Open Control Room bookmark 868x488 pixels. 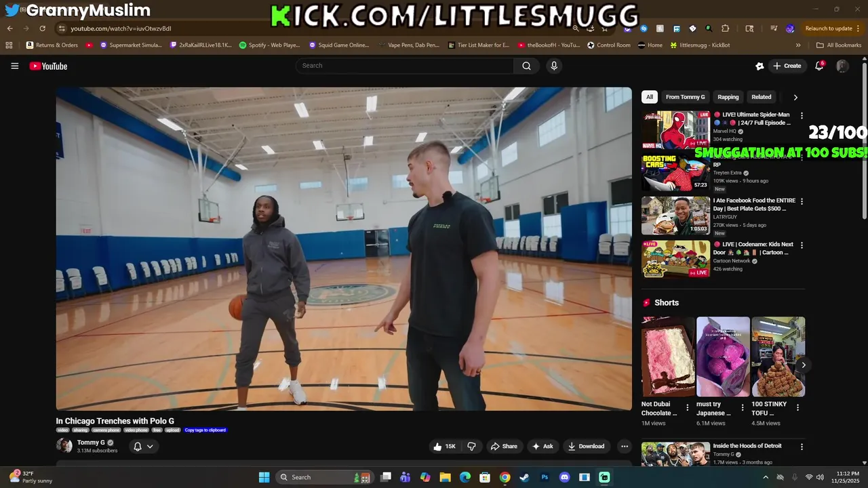pos(609,45)
